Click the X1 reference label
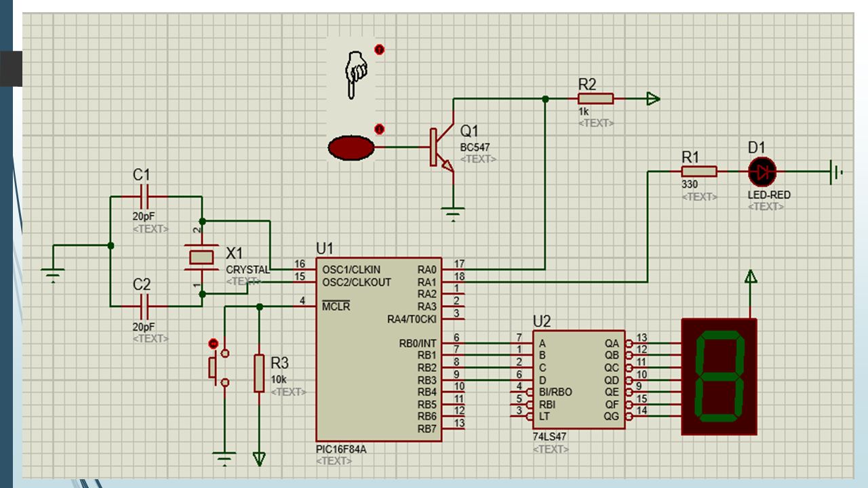The image size is (868, 488). pyautogui.click(x=234, y=253)
